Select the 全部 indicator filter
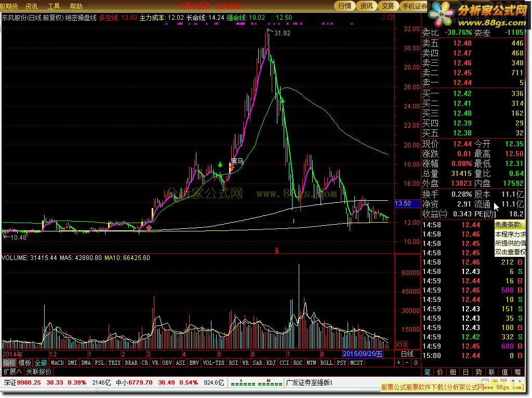Image resolution: width=532 pixels, height=398 pixels. click(41, 363)
